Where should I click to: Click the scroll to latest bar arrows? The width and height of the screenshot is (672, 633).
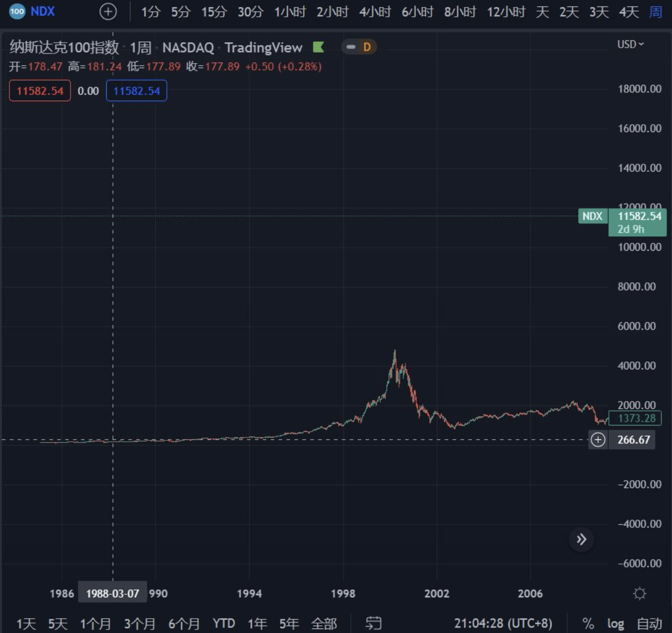coord(581,539)
